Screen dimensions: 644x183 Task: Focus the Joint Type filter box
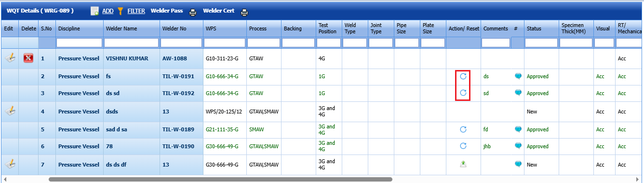click(x=381, y=43)
